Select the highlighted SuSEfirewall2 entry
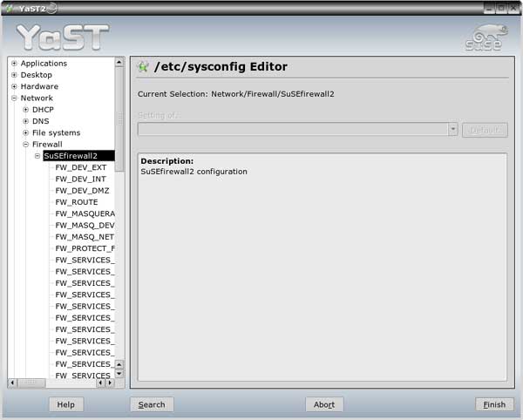This screenshot has width=523, height=420. 78,156
